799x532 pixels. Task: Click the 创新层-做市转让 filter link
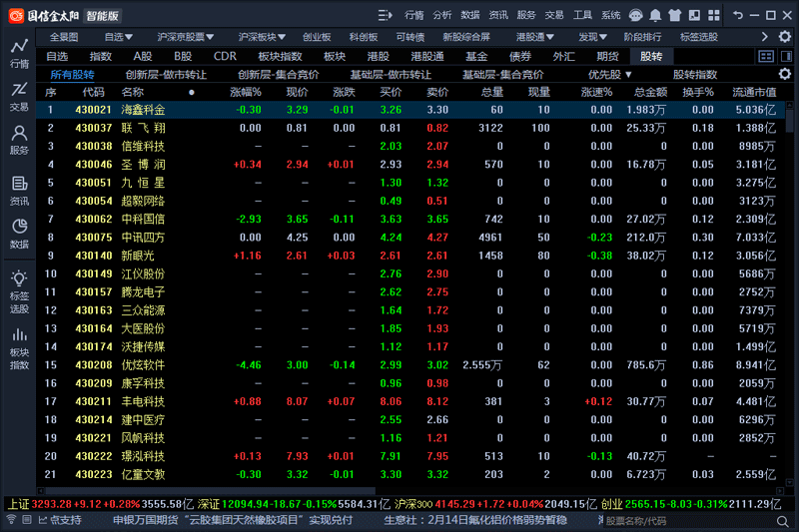[166, 75]
